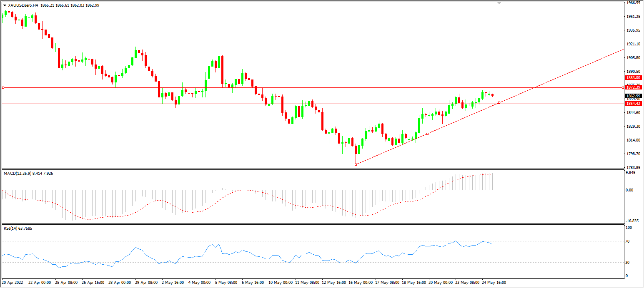Screen dimensions: 644x288
Task: Click the 11 May 08:00 time label
Action: coord(307,282)
